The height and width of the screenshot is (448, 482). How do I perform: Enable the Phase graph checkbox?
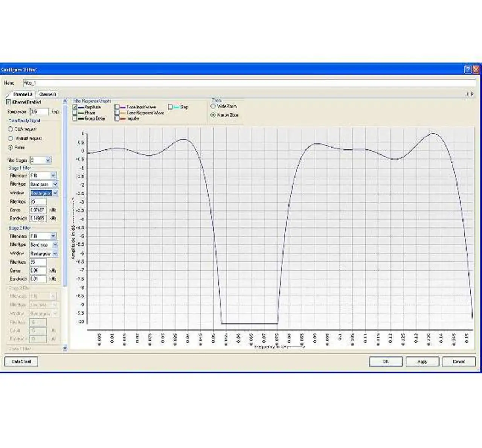coord(75,113)
